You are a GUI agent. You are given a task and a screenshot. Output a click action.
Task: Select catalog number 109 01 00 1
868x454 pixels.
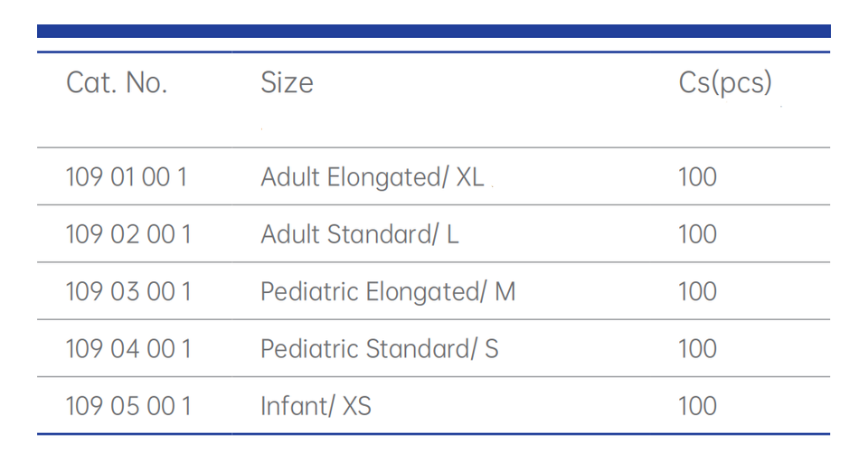coord(127,177)
